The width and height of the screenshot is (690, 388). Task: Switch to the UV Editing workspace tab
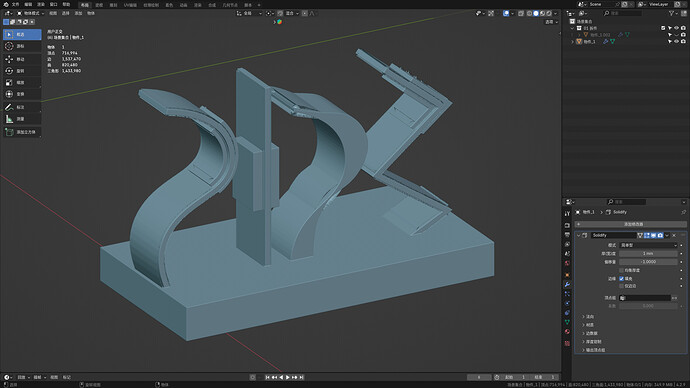(x=130, y=5)
